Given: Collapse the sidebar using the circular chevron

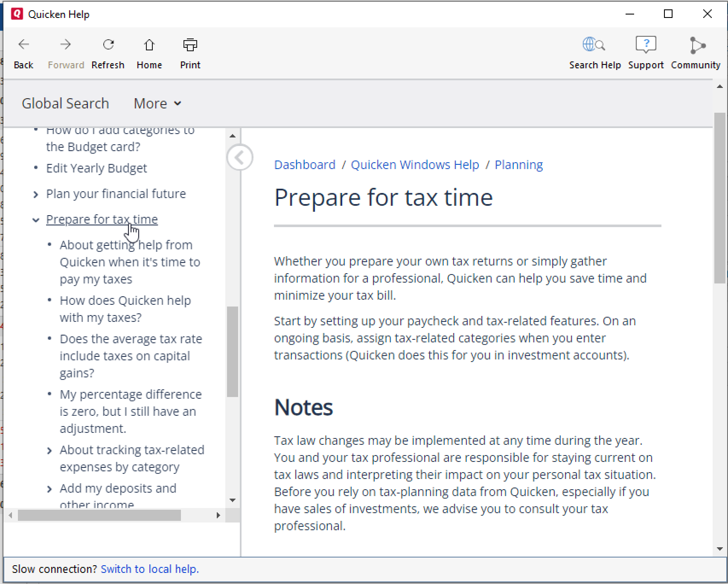Looking at the screenshot, I should click(x=240, y=158).
